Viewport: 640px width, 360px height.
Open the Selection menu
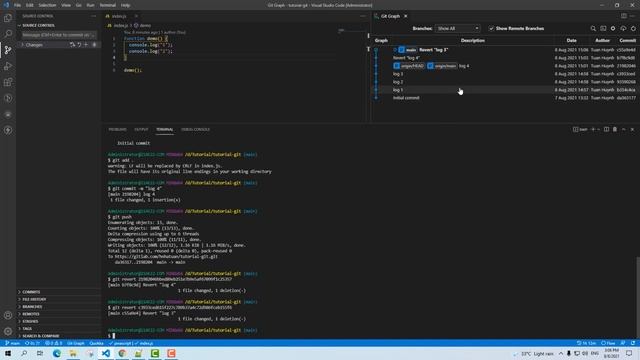pyautogui.click(x=47, y=5)
